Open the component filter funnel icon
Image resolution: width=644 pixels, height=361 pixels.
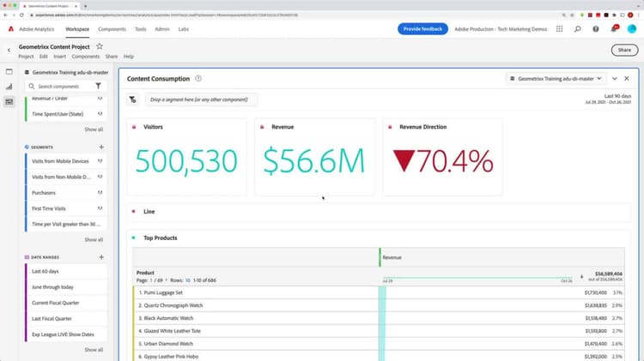click(x=98, y=86)
